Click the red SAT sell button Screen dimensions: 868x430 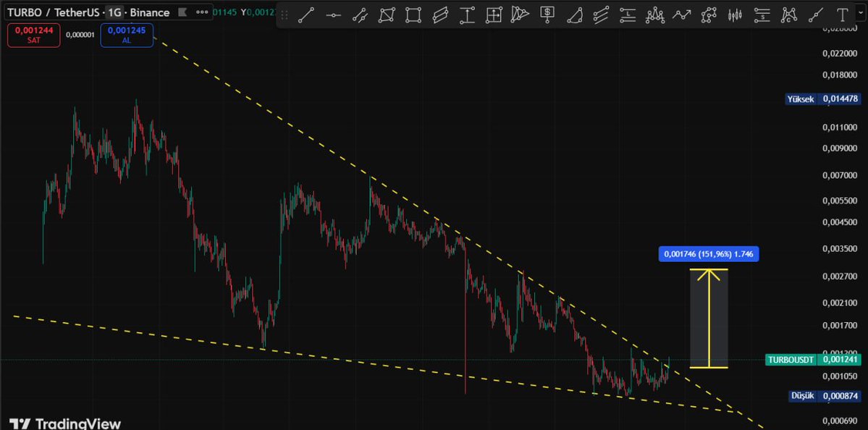(x=33, y=33)
